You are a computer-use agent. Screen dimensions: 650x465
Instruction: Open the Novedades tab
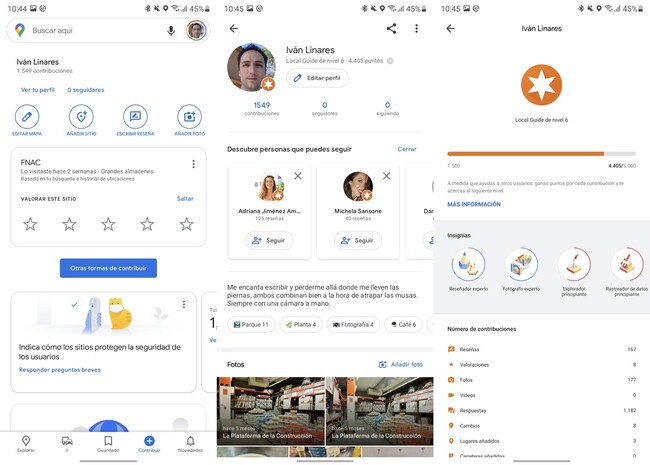pos(190,443)
